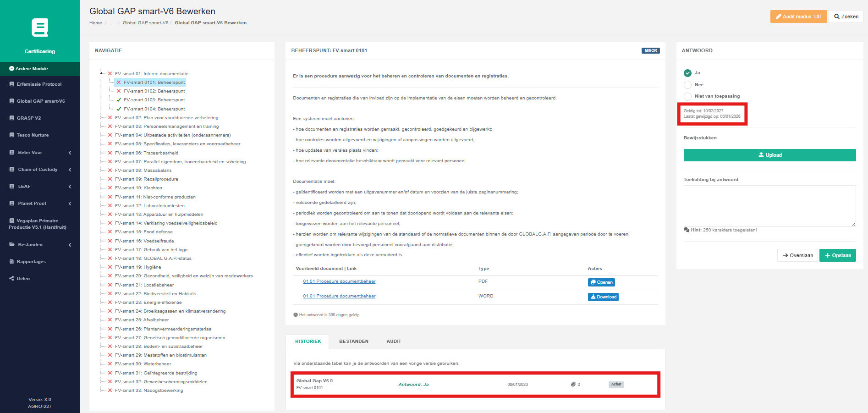Open the Rapportages menu item
Screen dimensions: 868x413
coord(40,262)
